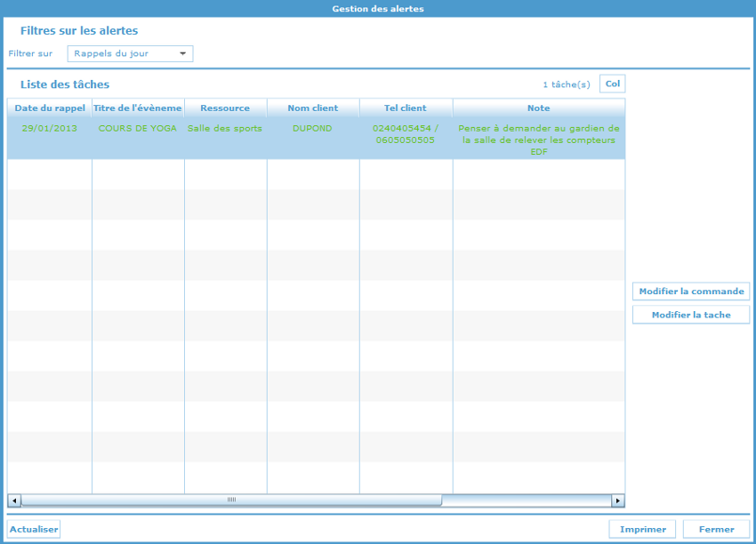Image resolution: width=756 pixels, height=544 pixels.
Task: Click the 'Liste des tâches' heading
Action: coord(65,84)
